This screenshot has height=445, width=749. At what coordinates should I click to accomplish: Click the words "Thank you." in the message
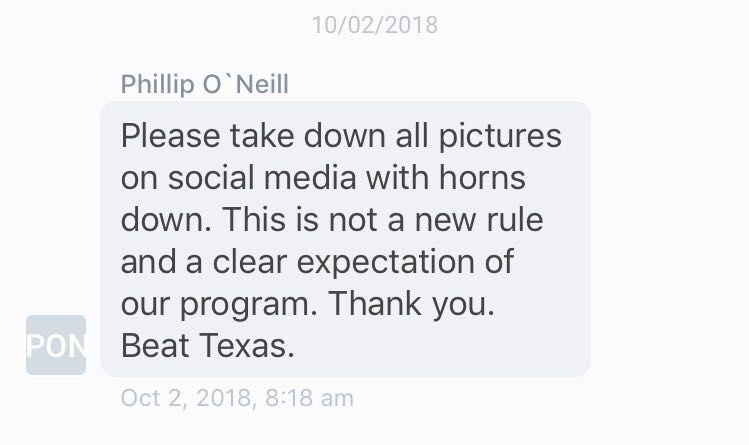(411, 304)
